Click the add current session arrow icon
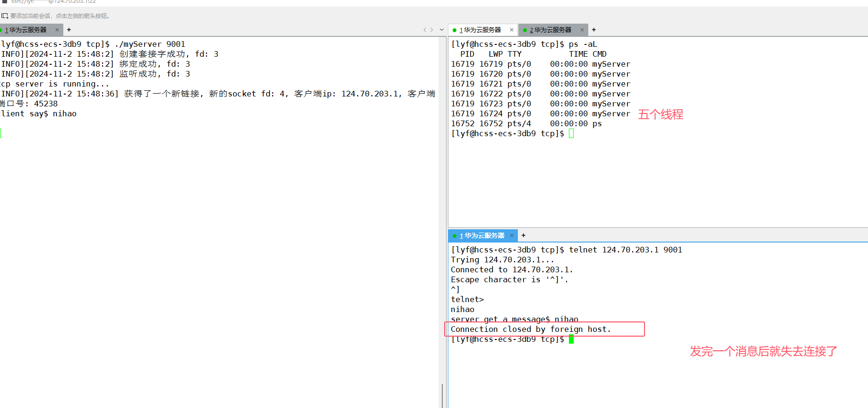Image resolution: width=868 pixels, height=408 pixels. (x=5, y=16)
